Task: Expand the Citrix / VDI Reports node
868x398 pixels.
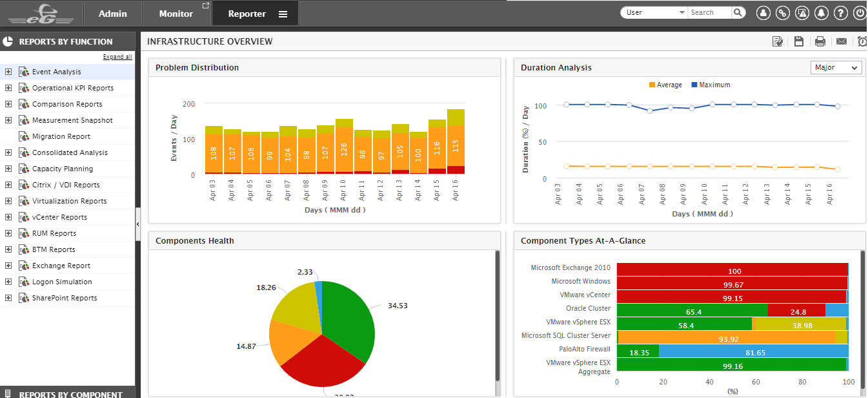Action: [8, 185]
